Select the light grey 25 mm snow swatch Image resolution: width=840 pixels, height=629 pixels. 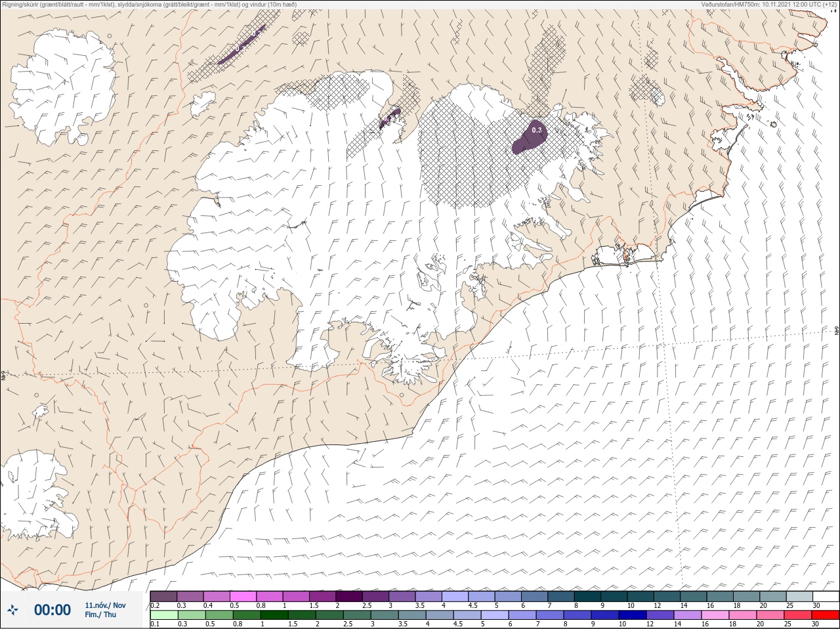pyautogui.click(x=799, y=596)
